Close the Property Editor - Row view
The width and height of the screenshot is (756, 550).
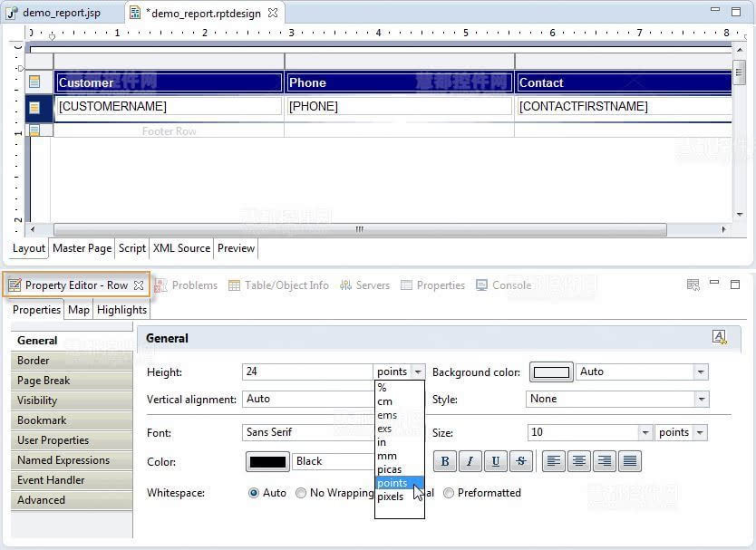(139, 285)
